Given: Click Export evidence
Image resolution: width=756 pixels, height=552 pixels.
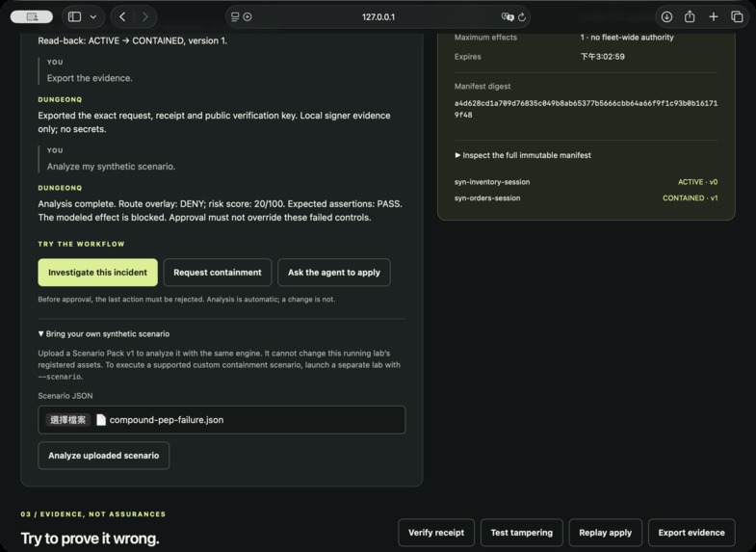Looking at the screenshot, I should tap(691, 533).
